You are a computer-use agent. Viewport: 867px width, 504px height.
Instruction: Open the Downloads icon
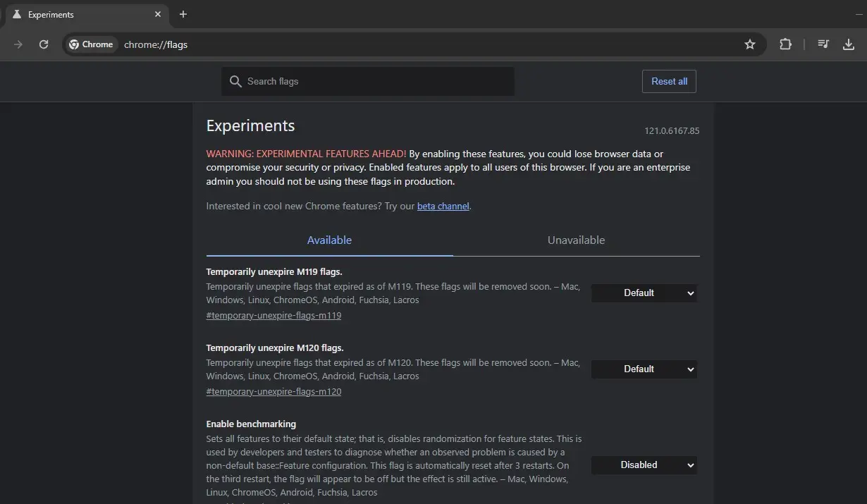click(x=849, y=44)
